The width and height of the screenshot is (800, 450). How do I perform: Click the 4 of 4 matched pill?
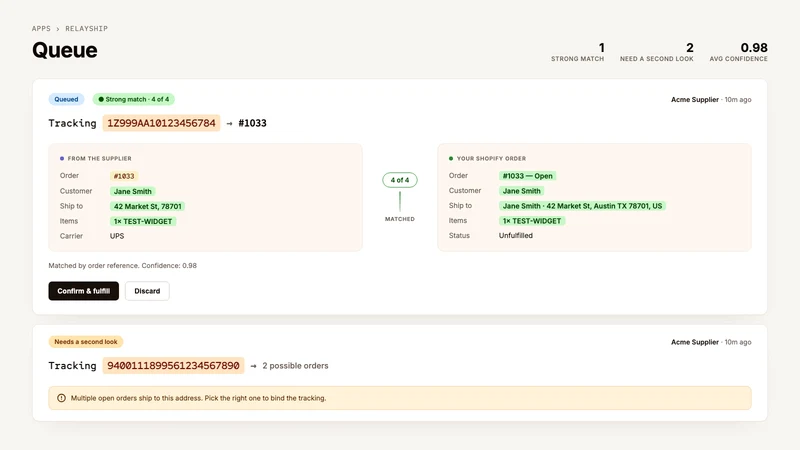pos(399,180)
